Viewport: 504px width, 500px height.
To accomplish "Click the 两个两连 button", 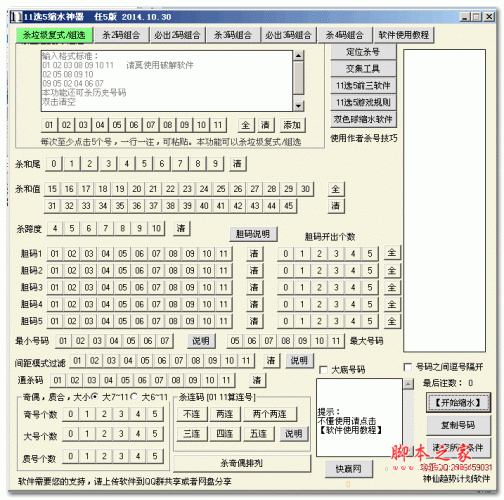I will click(x=270, y=414).
